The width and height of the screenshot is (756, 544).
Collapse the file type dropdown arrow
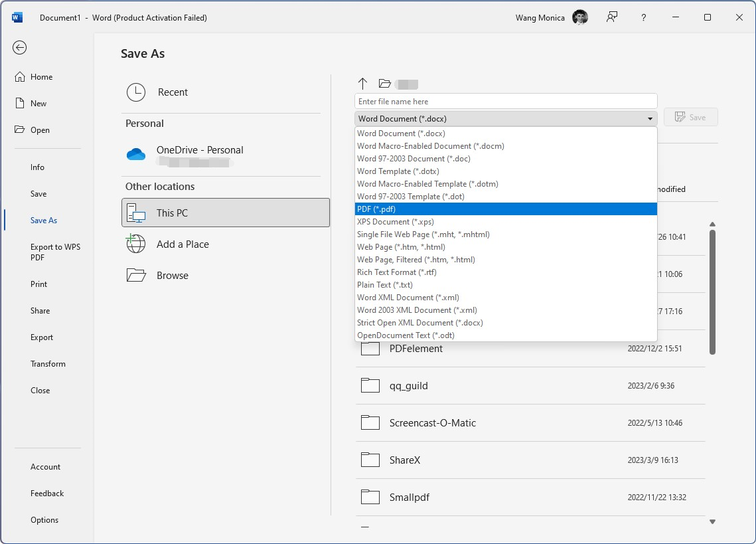pyautogui.click(x=650, y=119)
